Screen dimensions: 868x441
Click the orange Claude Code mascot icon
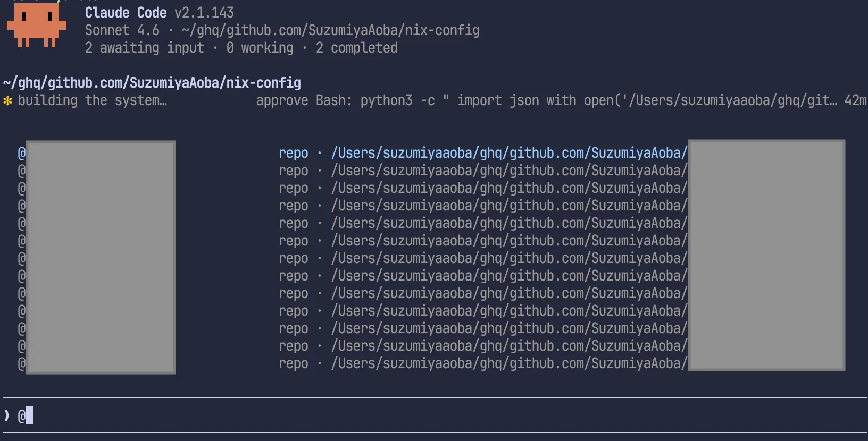click(36, 26)
